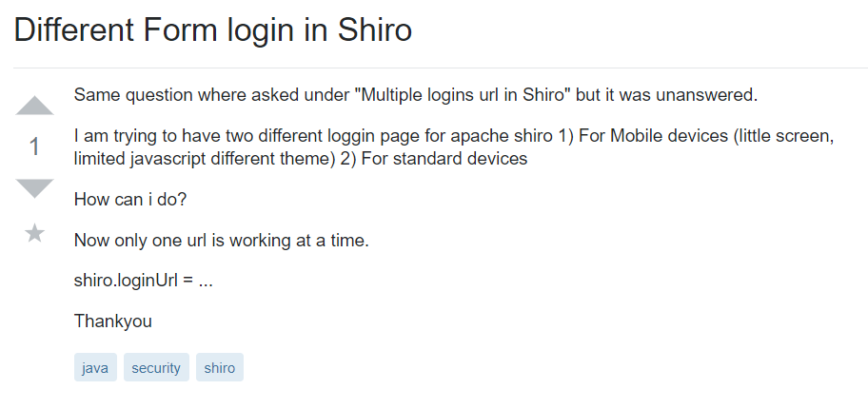
Task: Mark the question as favorite with the star
Action: pos(35,233)
